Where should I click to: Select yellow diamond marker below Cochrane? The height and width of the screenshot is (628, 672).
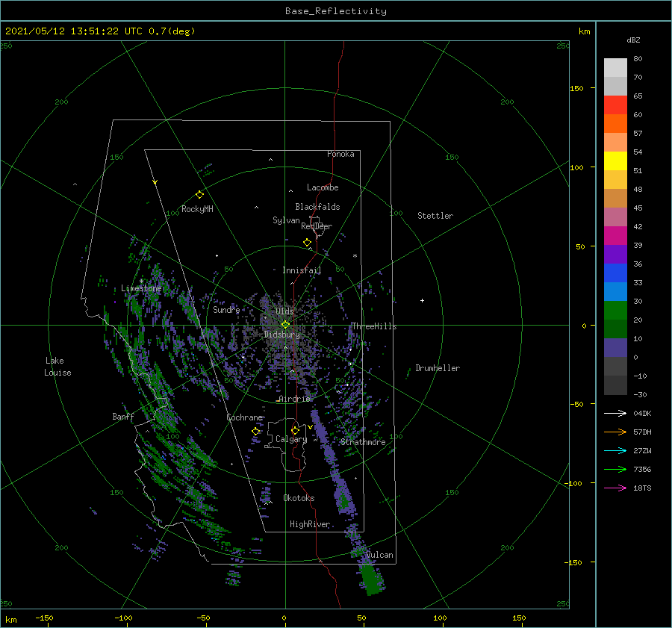click(255, 432)
